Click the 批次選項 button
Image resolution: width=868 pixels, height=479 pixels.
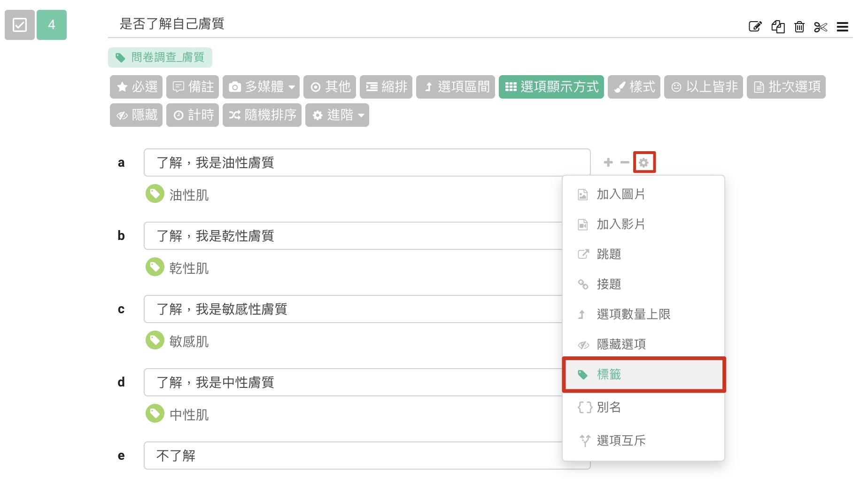click(786, 87)
